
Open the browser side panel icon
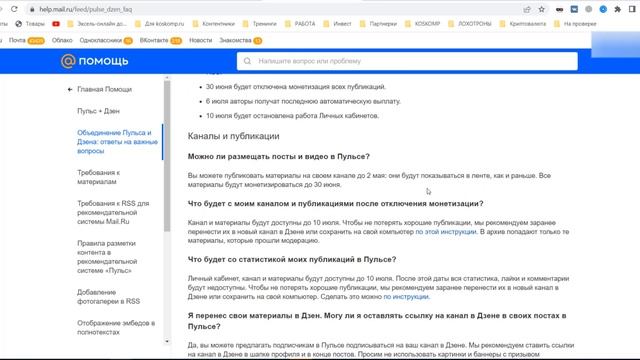click(632, 9)
